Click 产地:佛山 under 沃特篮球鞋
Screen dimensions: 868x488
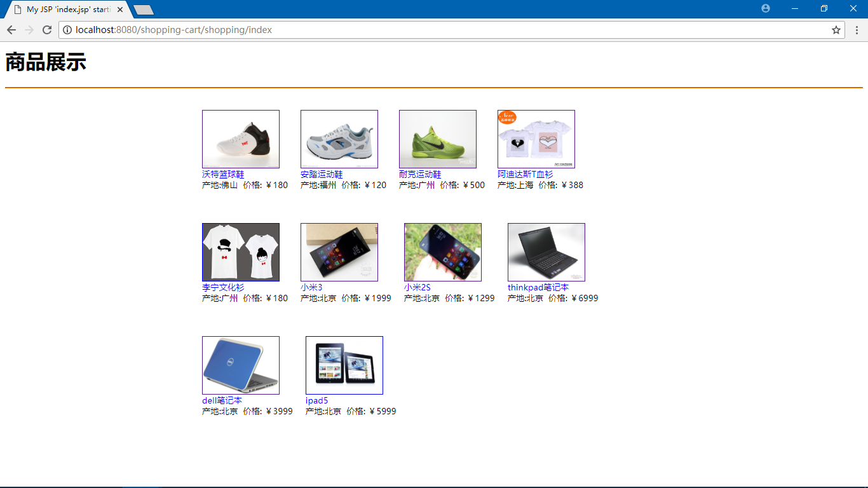click(220, 185)
